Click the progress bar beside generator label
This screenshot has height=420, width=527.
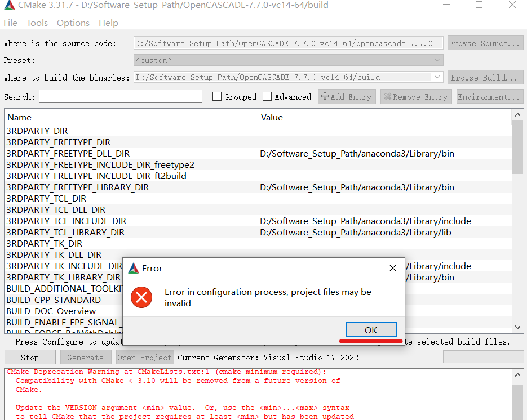pyautogui.click(x=483, y=356)
